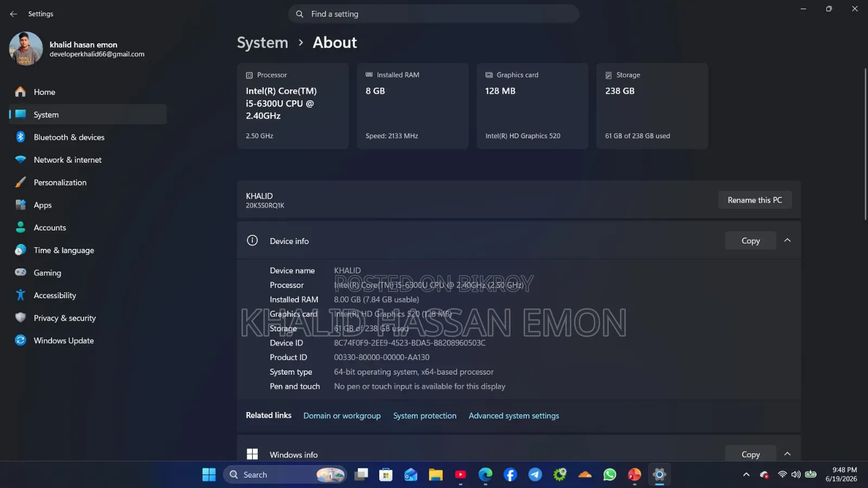Screen dimensions: 868x488
Task: Open Task View from the taskbar
Action: 361,474
